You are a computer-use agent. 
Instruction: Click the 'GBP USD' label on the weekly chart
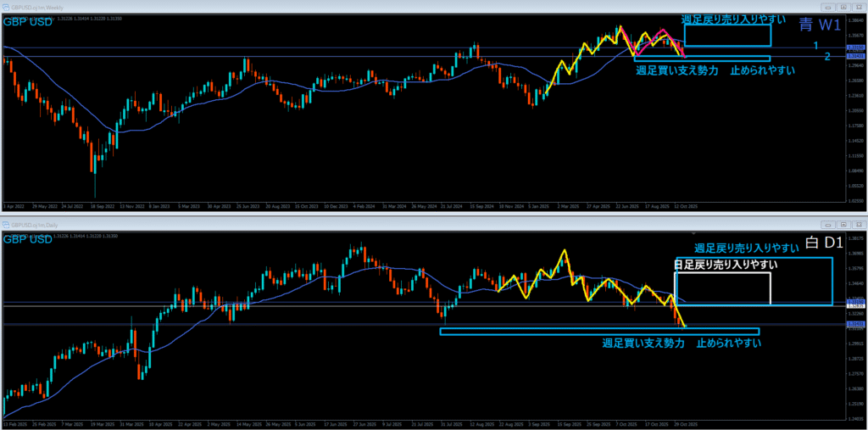(x=28, y=21)
